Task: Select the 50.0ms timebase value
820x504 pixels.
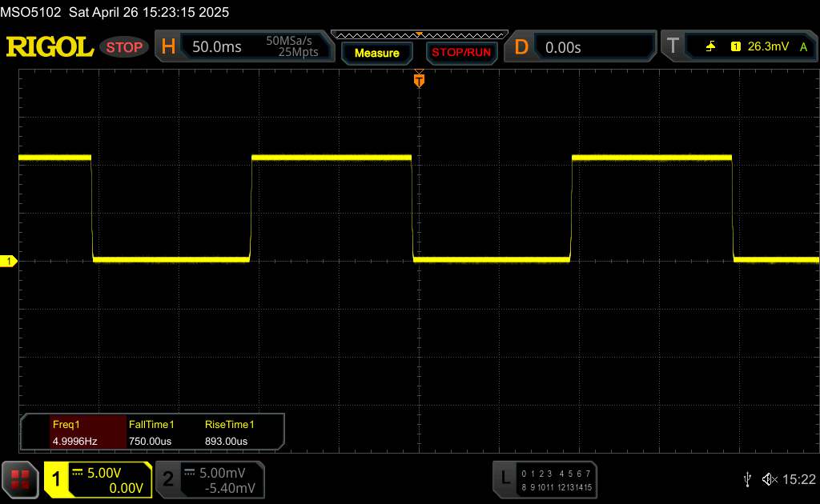Action: tap(216, 47)
